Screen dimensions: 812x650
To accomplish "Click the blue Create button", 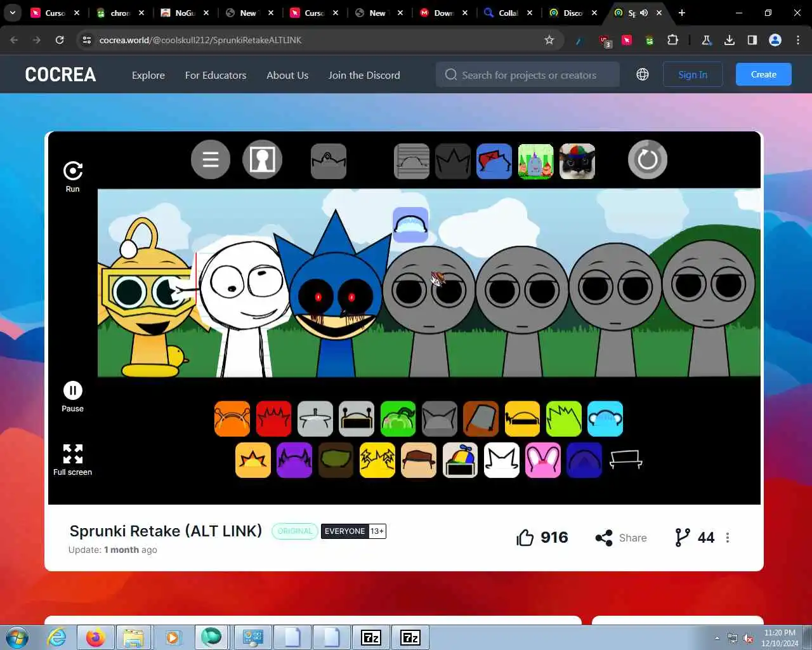I will click(x=764, y=74).
